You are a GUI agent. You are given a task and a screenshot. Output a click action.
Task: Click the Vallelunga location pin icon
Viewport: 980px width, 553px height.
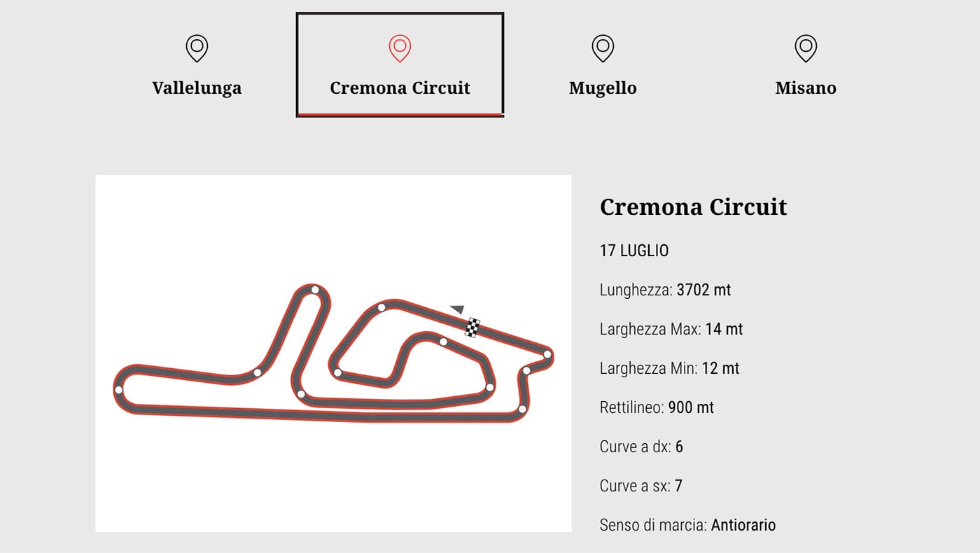[197, 48]
